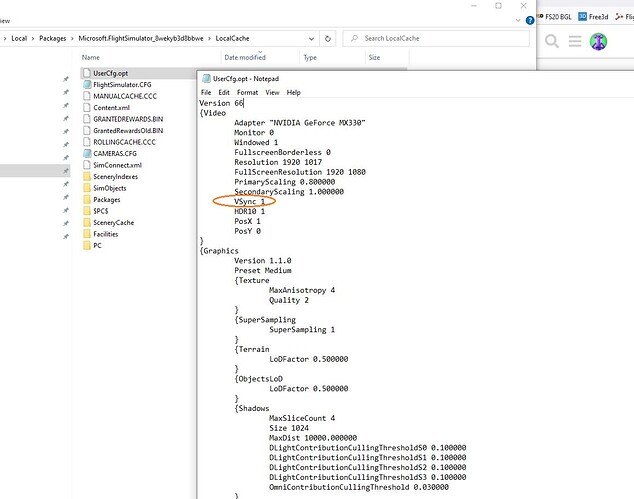
Task: Click the Notepad window title icon
Action: [206, 78]
